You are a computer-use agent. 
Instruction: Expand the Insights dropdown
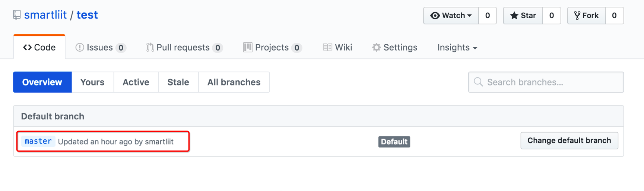tap(457, 48)
